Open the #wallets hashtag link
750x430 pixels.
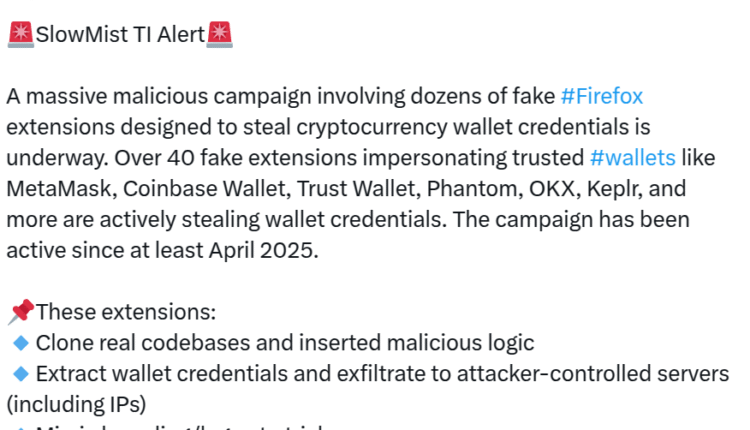pos(632,158)
